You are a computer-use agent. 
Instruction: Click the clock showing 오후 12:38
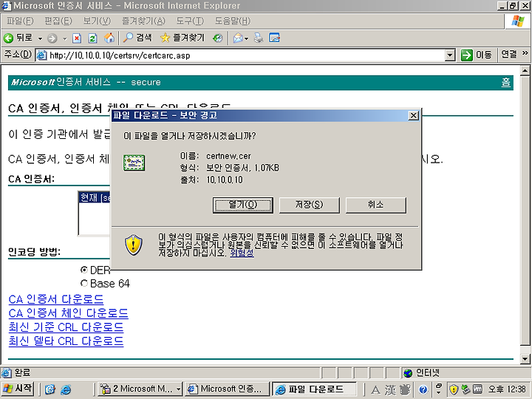[x=507, y=389]
